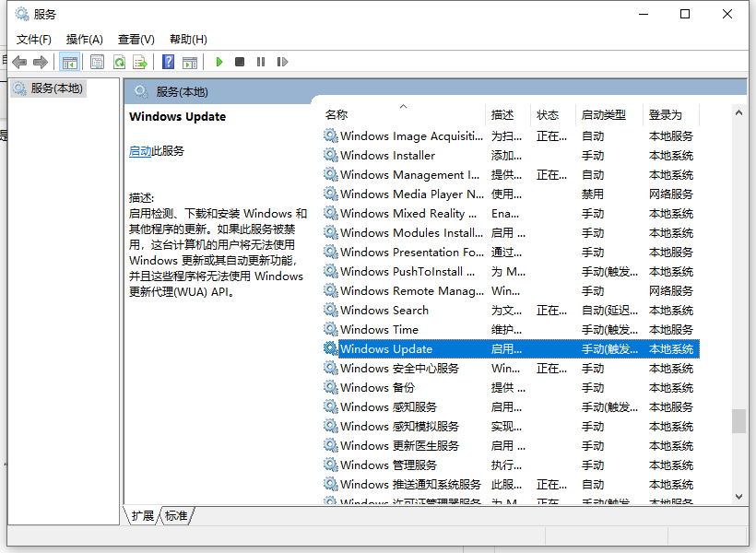
Task: Click the Restart Service icon
Action: (282, 61)
